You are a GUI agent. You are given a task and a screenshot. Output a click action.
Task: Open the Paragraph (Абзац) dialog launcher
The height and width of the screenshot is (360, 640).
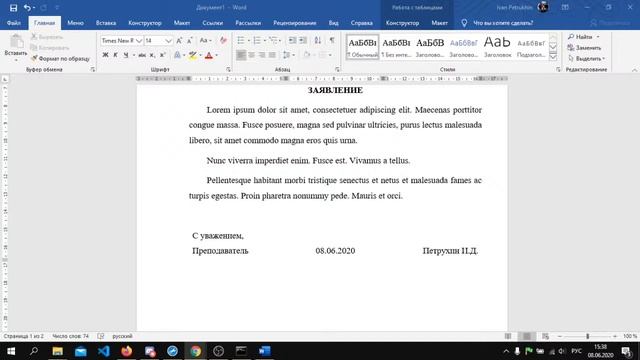(337, 70)
